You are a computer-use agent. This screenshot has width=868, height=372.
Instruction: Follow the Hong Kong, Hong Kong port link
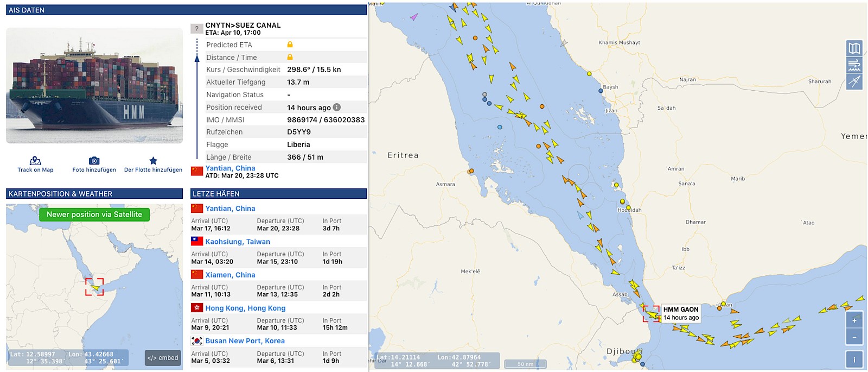[x=245, y=308]
